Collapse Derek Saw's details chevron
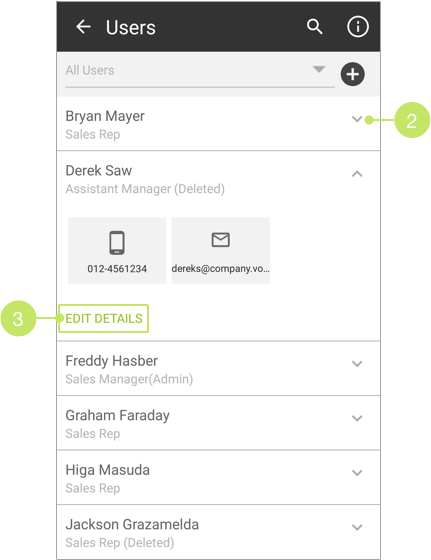 357,174
